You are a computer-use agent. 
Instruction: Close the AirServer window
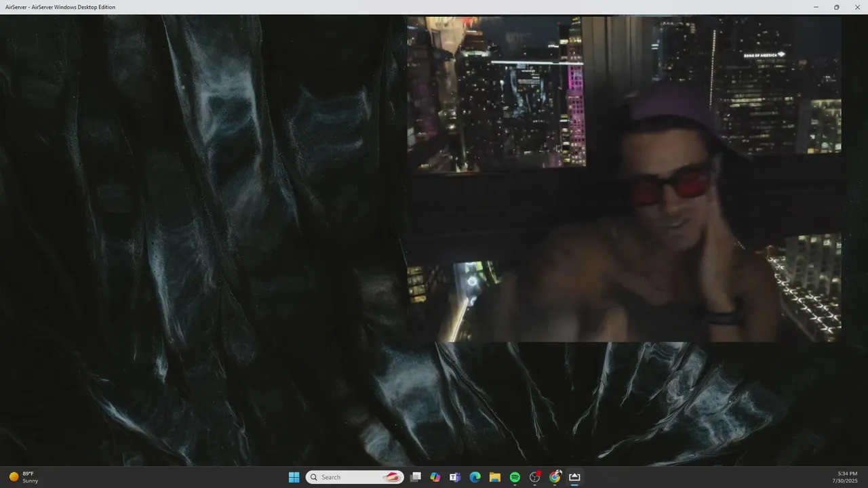(857, 7)
